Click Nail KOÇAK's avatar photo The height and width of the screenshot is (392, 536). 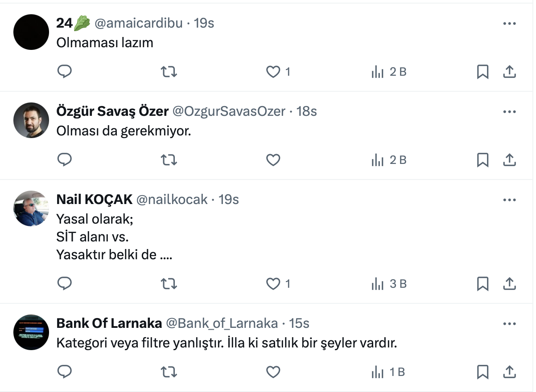tap(31, 208)
